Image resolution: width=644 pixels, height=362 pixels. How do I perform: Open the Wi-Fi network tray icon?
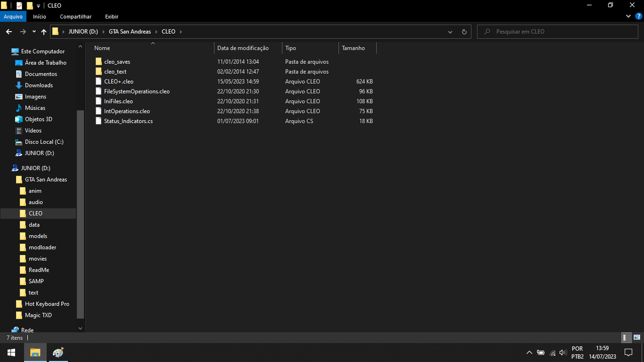pyautogui.click(x=552, y=352)
